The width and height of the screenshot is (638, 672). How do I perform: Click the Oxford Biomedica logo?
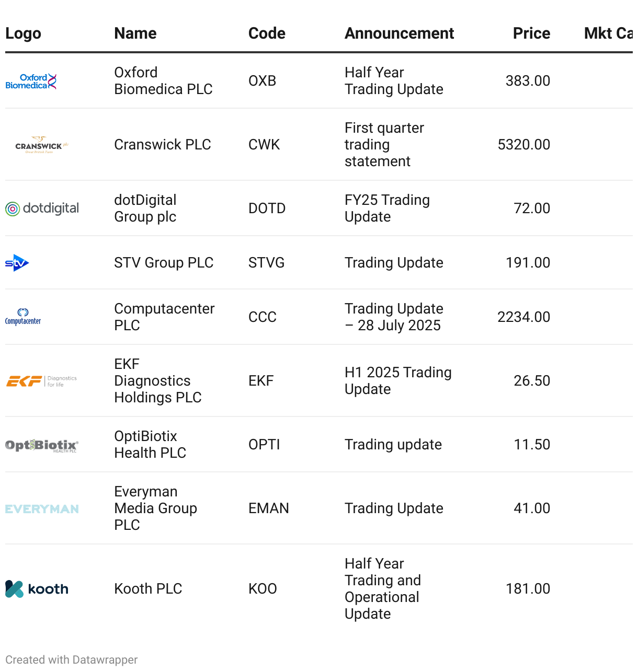point(31,82)
